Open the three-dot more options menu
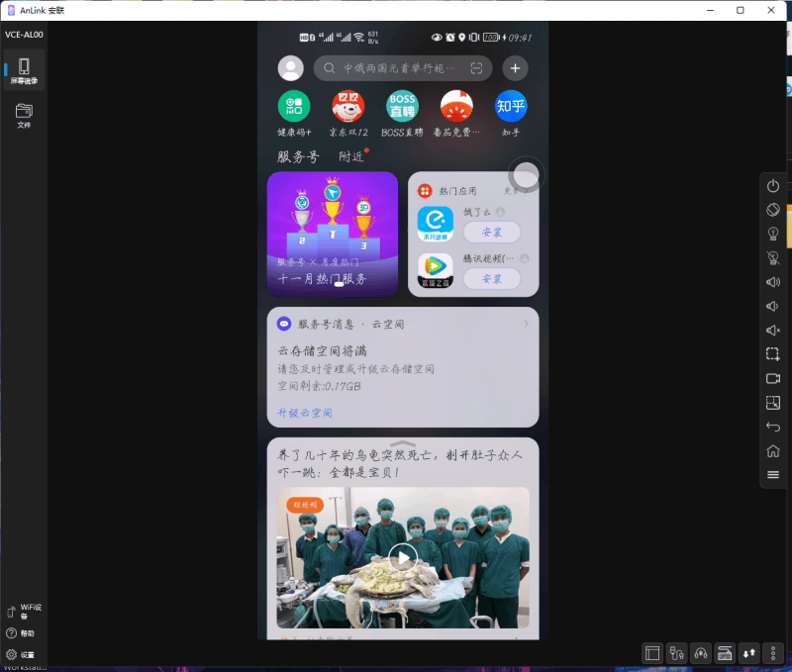Viewport: 792px width, 672px height. (x=772, y=653)
